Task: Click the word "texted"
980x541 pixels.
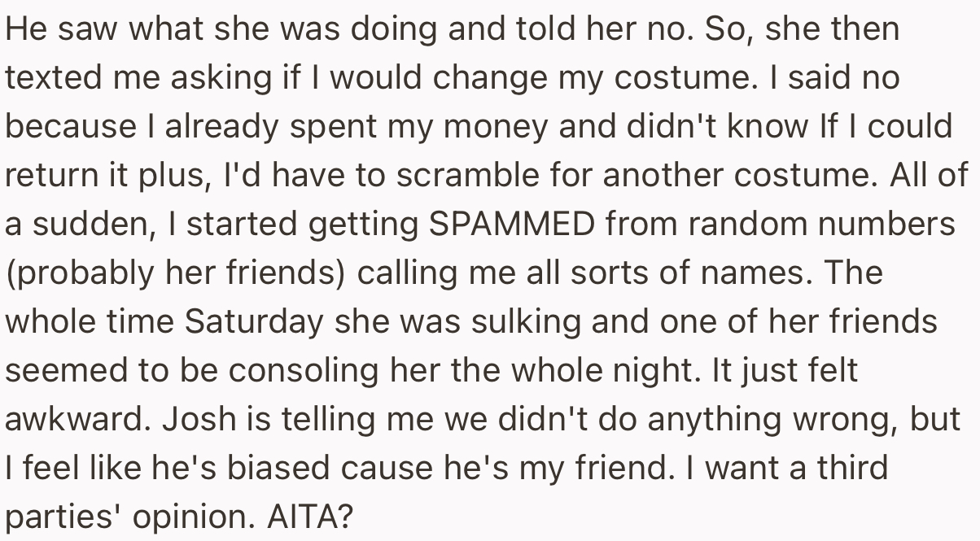Action: 51,77
